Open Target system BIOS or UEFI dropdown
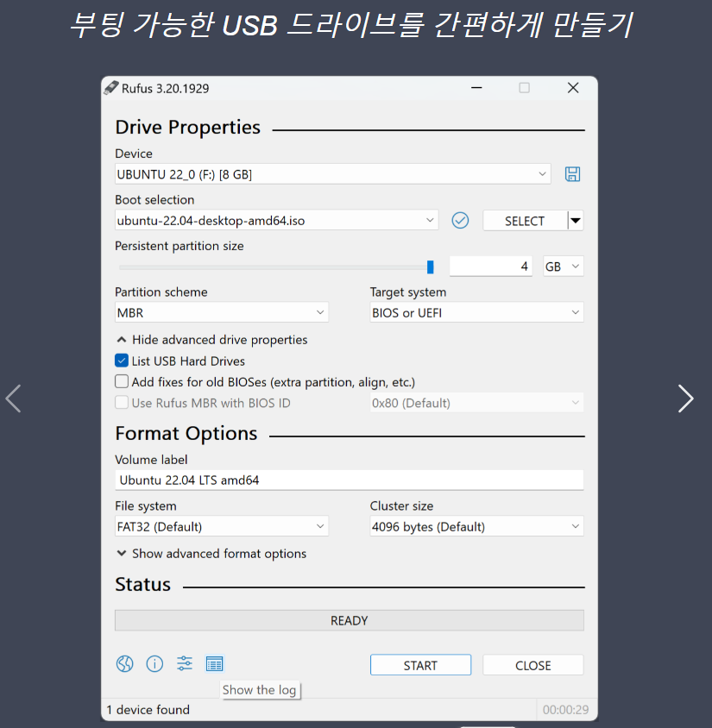The height and width of the screenshot is (728, 712). coord(476,312)
